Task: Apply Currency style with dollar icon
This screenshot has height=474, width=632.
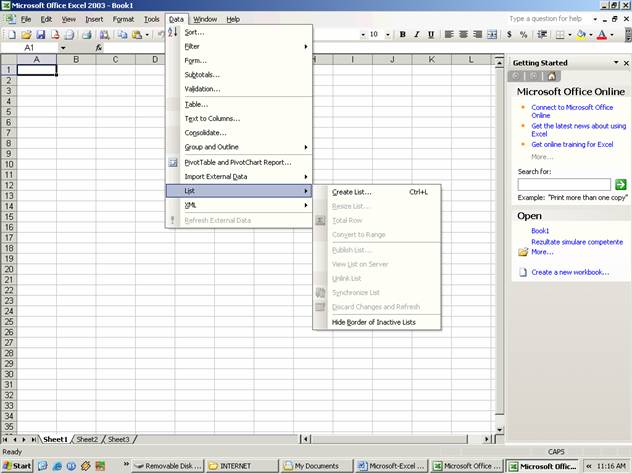Action: [x=509, y=35]
